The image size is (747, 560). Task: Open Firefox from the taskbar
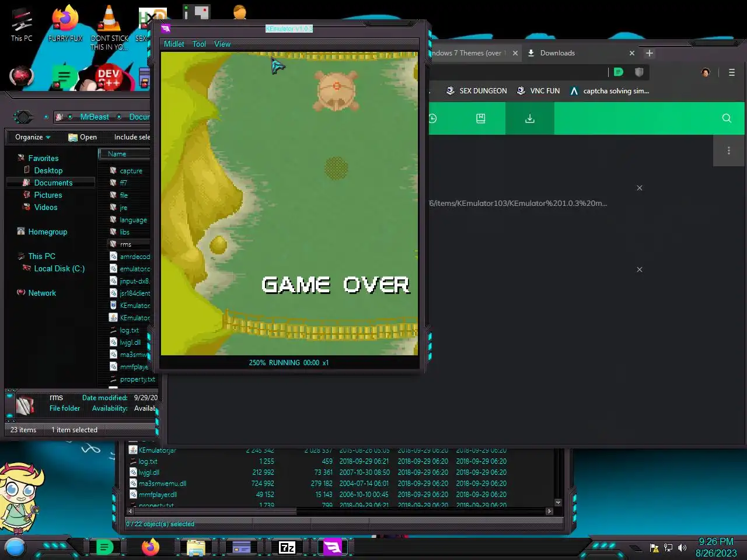pyautogui.click(x=151, y=547)
